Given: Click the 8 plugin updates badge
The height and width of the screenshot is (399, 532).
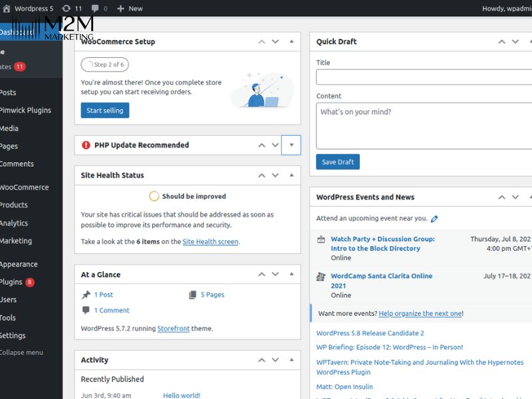Looking at the screenshot, I should click(x=30, y=282).
